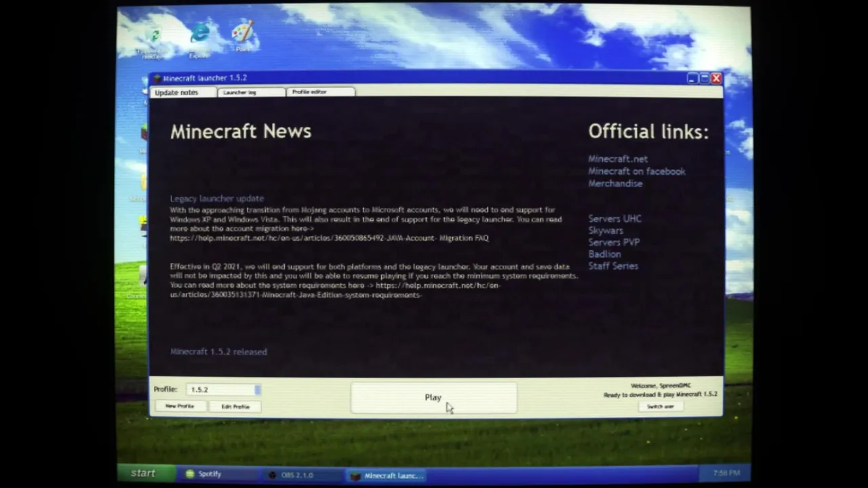
Task: Click the big Play button
Action: point(433,398)
